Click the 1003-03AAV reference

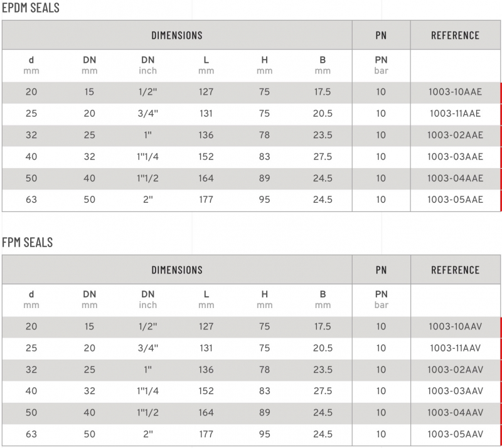click(x=455, y=392)
